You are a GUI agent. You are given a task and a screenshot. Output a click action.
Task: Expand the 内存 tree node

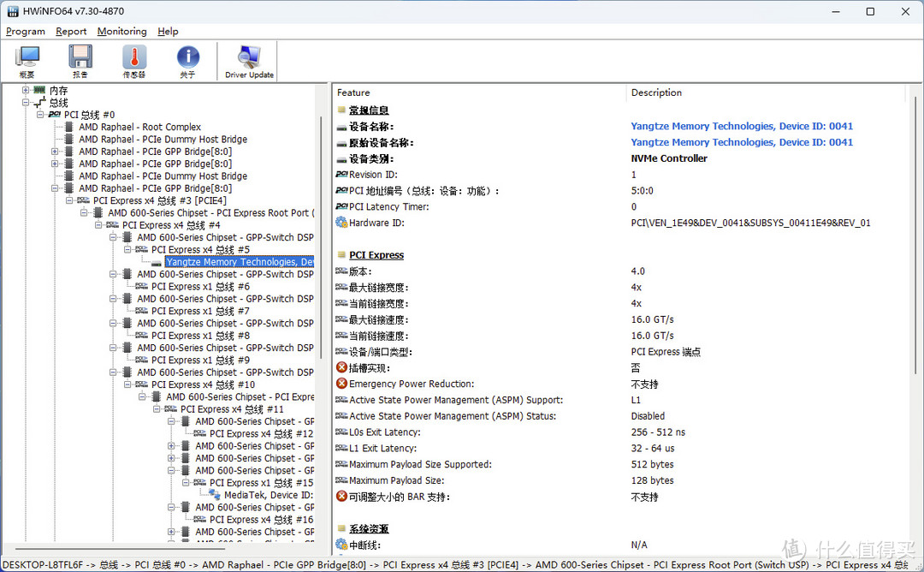(x=26, y=90)
